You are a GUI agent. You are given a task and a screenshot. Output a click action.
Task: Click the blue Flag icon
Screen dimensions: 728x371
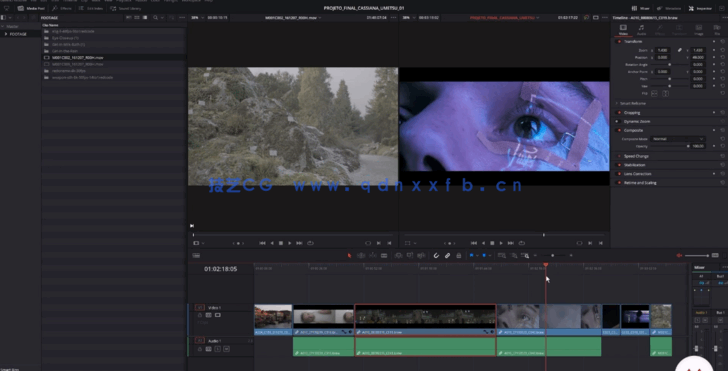(x=471, y=255)
